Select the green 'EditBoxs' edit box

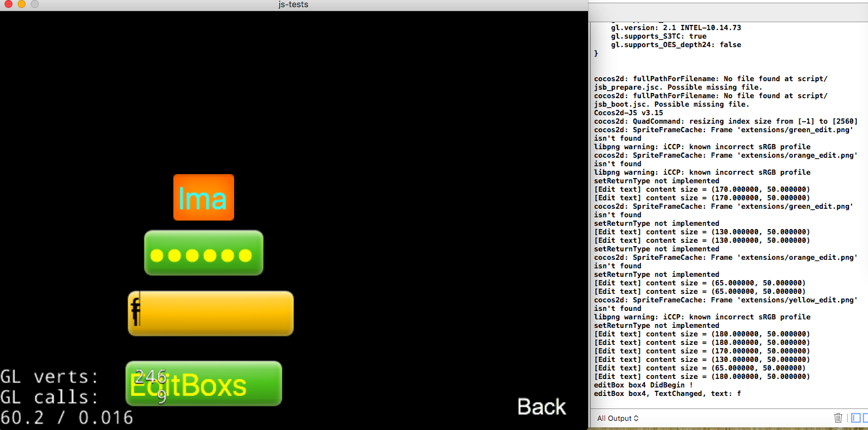pos(203,384)
